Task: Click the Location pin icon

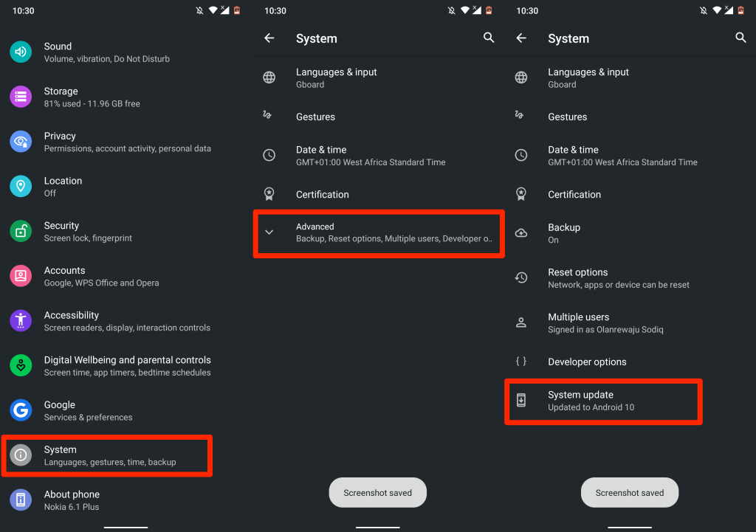Action: tap(21, 186)
